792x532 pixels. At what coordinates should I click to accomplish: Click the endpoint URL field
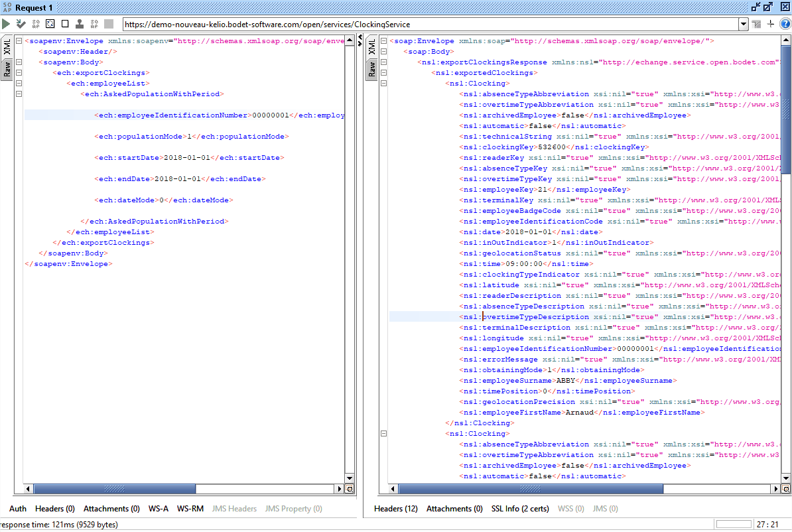point(430,25)
